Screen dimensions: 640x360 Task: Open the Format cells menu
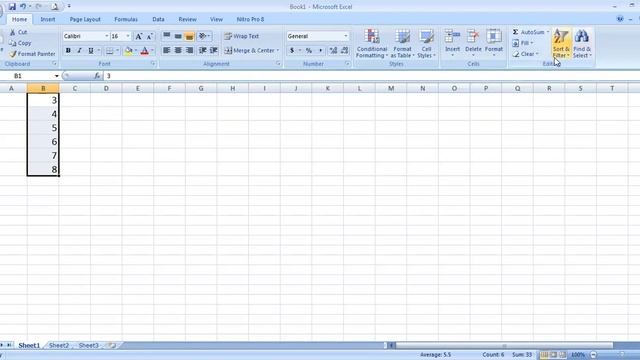pyautogui.click(x=494, y=43)
